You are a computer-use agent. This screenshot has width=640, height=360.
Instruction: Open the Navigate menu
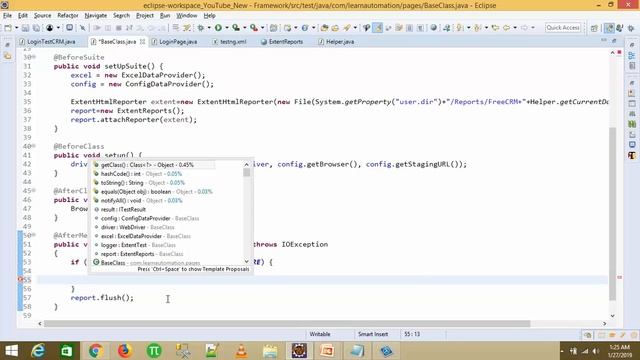click(x=96, y=16)
